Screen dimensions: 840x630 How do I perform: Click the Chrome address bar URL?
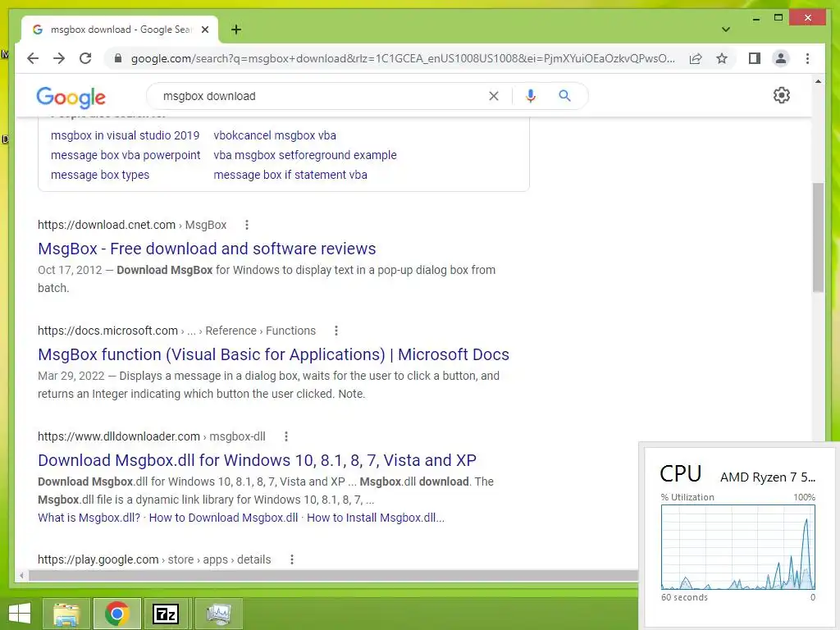click(403, 58)
